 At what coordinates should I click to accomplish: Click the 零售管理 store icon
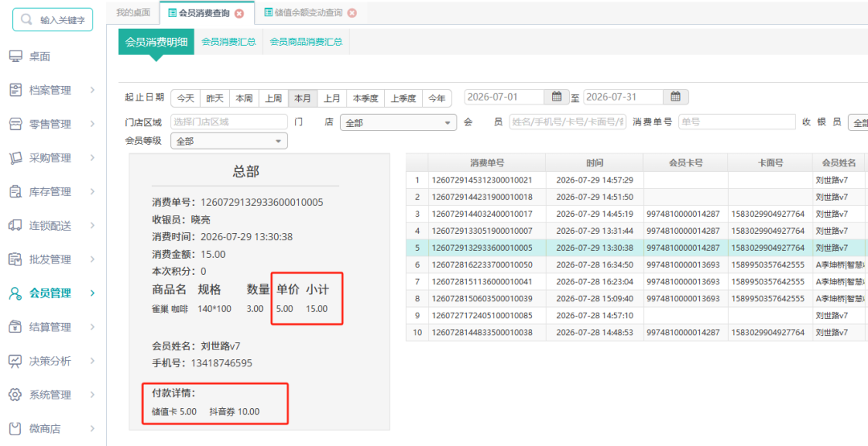point(15,124)
